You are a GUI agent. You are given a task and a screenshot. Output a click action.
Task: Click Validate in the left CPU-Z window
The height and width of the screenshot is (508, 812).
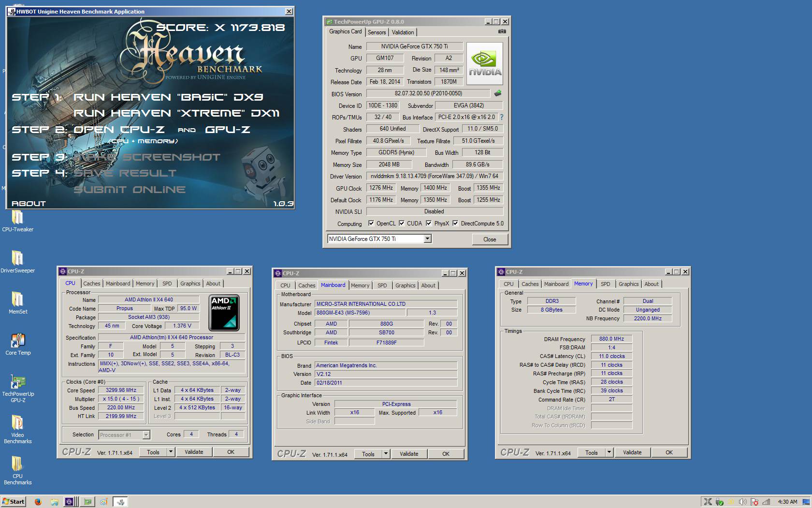click(194, 452)
